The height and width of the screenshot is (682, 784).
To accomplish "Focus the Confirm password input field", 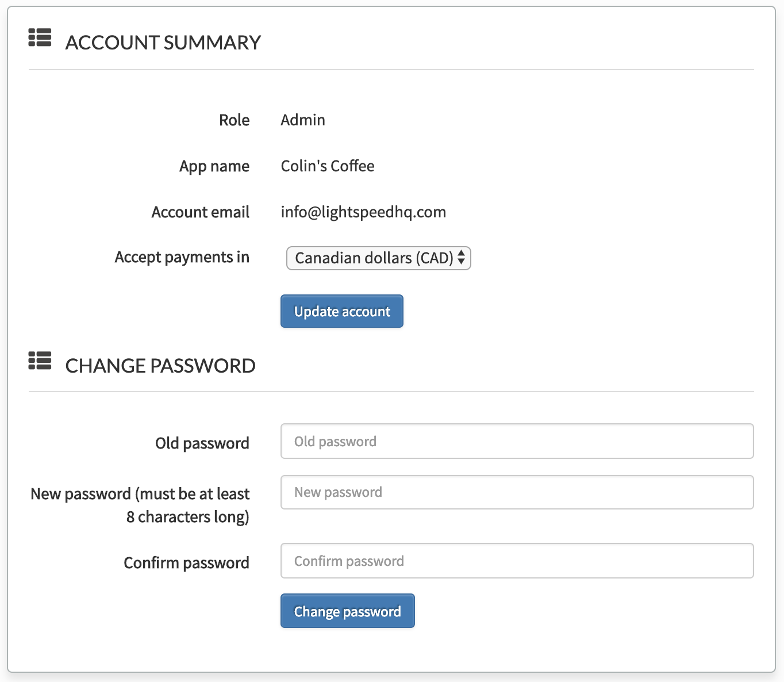I will (516, 561).
